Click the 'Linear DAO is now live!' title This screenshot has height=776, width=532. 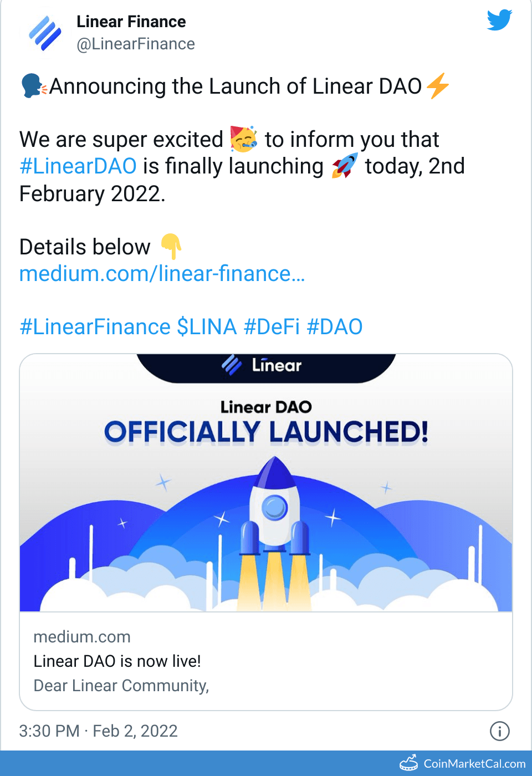click(117, 661)
